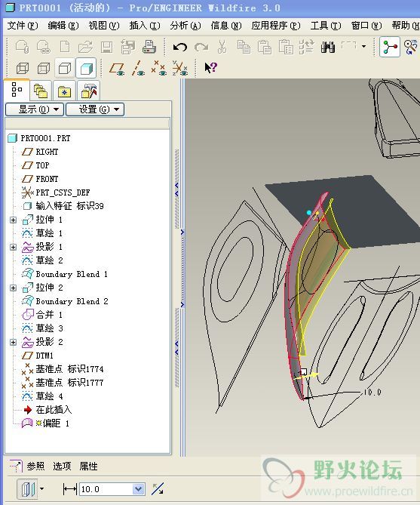Toggle datum points visibility
This screenshot has width=420, height=505.
click(x=159, y=68)
